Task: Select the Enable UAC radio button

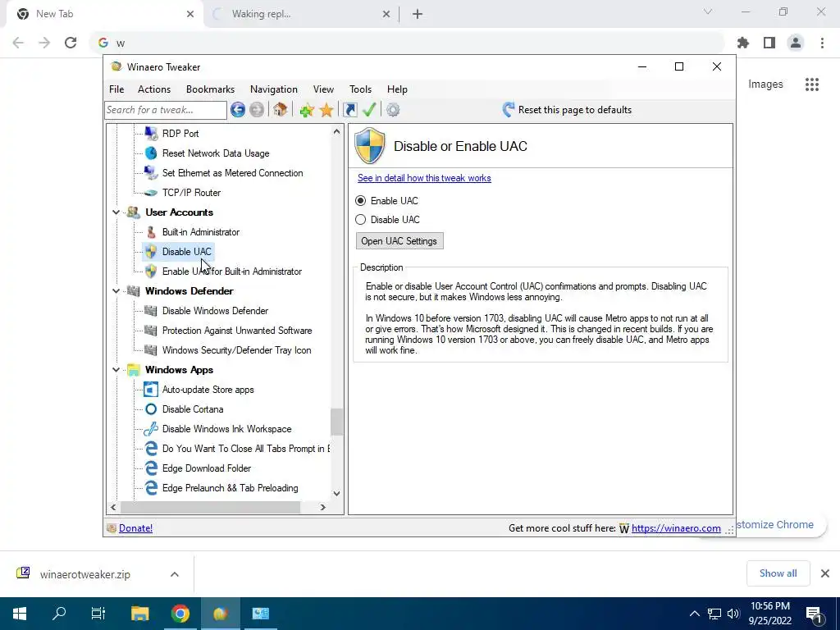Action: point(361,200)
